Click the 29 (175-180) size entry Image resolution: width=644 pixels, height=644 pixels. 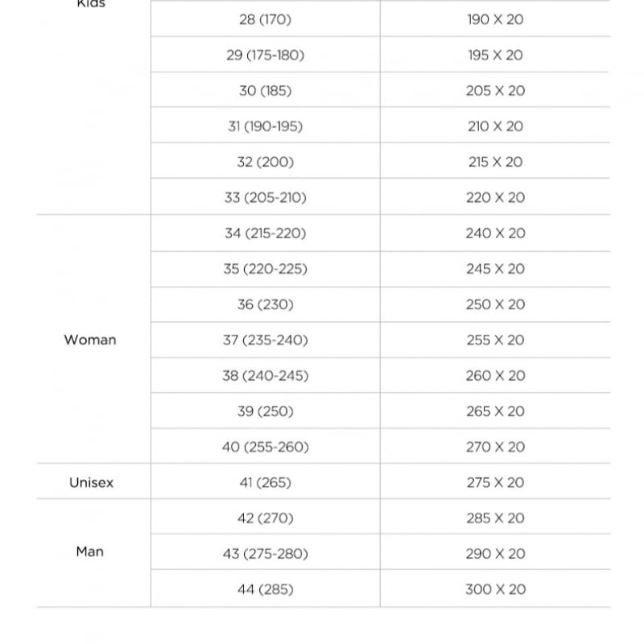point(265,56)
